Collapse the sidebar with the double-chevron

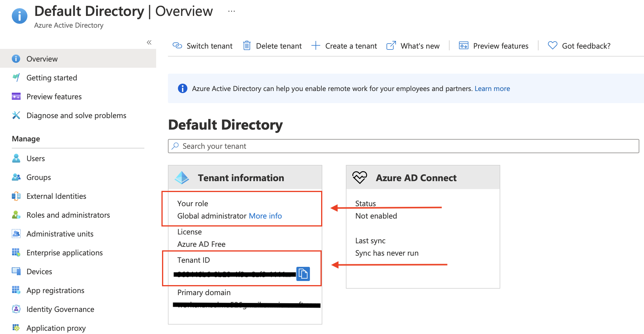[149, 42]
